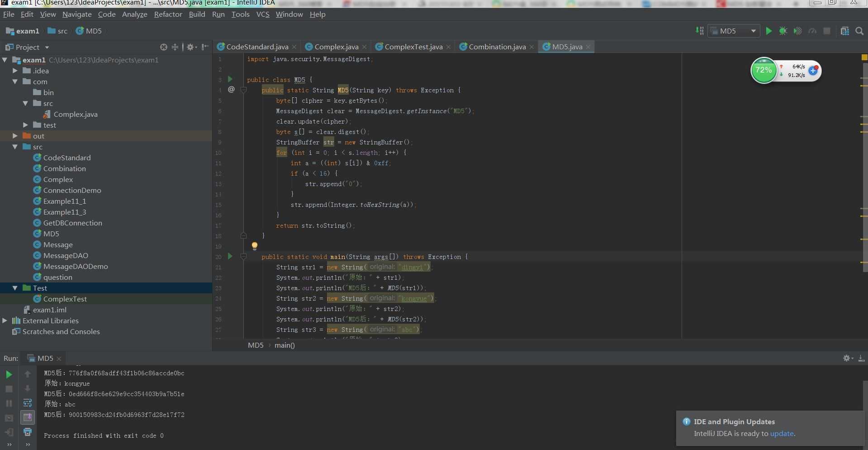Open Run panel settings gear
Screen dimensions: 868x450
click(847, 358)
